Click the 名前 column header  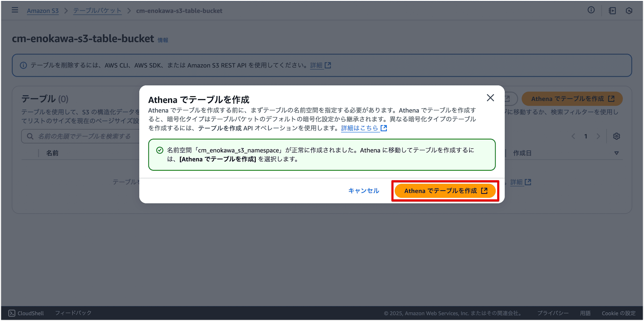click(x=52, y=153)
